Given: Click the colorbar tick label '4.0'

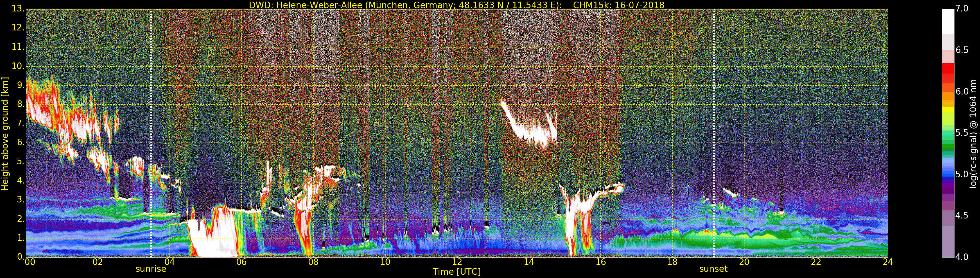Looking at the screenshot, I should (x=962, y=257).
